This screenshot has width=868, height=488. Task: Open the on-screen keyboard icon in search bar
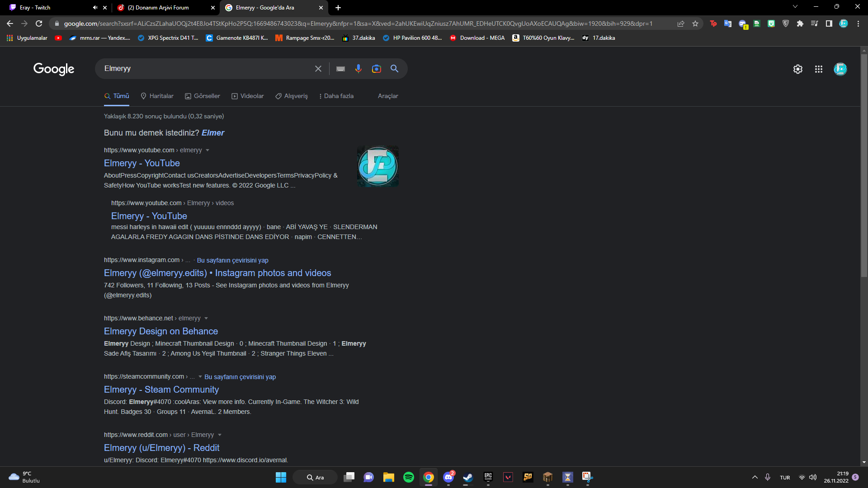[340, 69]
